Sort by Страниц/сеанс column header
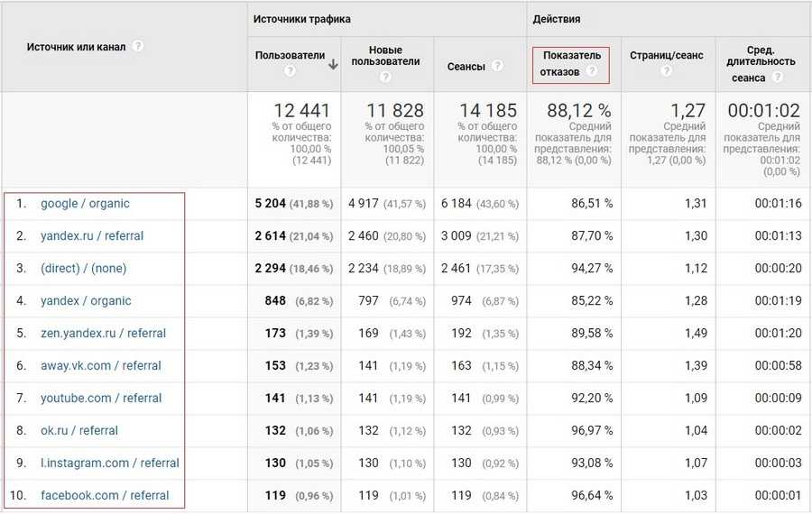 click(668, 55)
